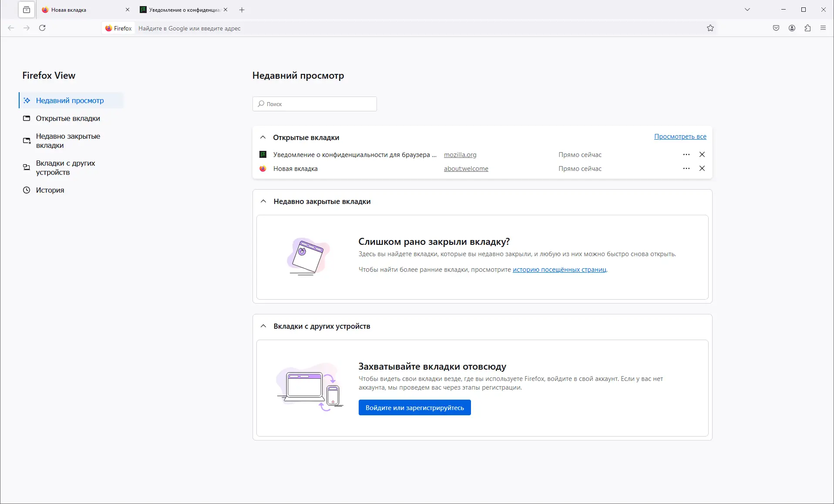Viewport: 834px width, 504px height.
Task: Close the about:welcome open tab entry
Action: [x=702, y=168]
